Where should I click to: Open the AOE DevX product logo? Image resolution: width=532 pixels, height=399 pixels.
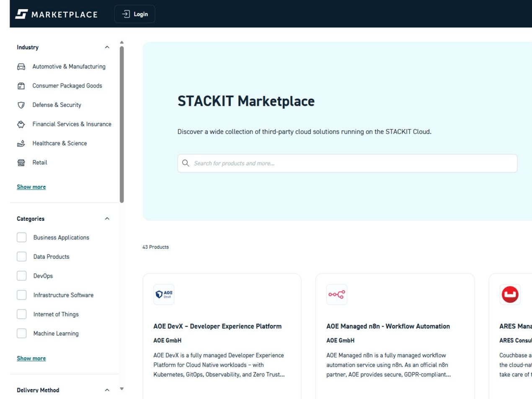click(164, 294)
